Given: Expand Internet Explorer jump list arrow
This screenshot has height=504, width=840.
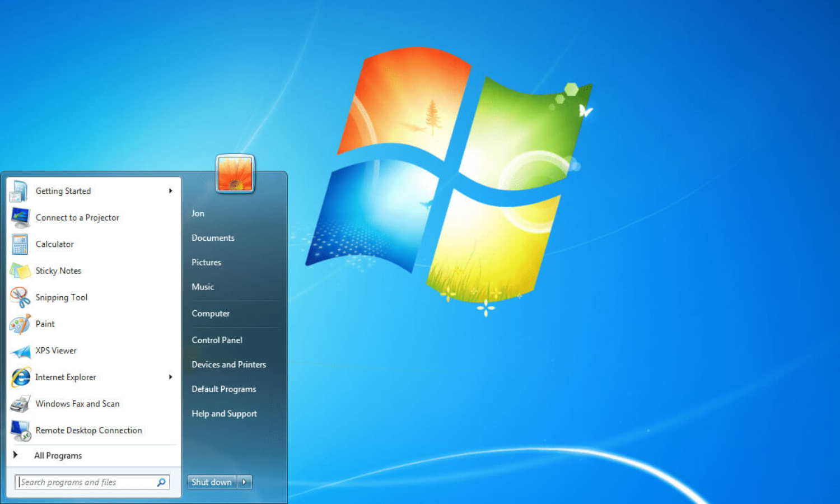Looking at the screenshot, I should tap(170, 377).
